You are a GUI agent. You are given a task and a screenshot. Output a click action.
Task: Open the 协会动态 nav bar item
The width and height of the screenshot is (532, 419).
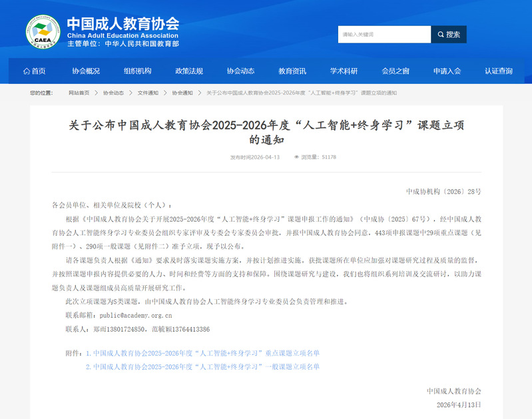tap(240, 71)
